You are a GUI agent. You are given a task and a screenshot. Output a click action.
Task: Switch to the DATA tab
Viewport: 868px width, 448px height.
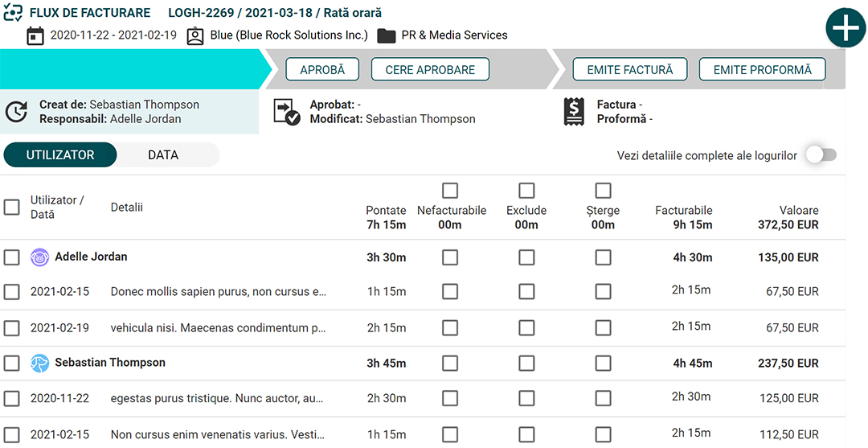163,155
